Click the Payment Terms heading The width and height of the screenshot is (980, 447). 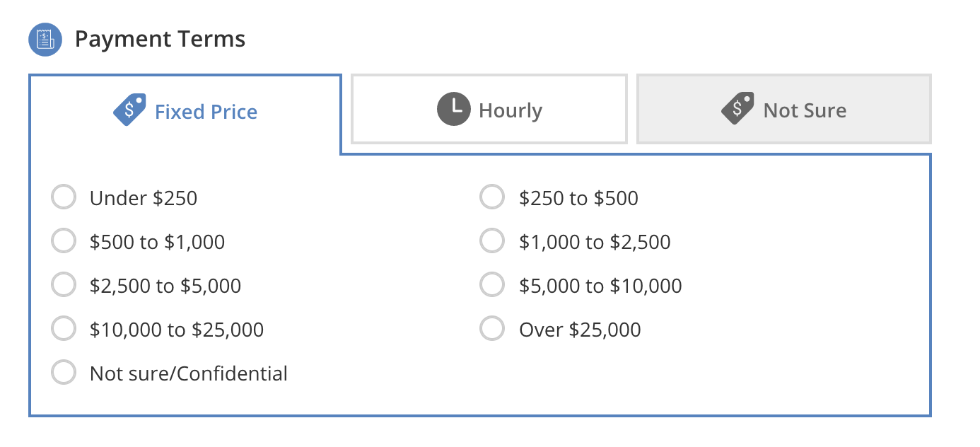161,39
